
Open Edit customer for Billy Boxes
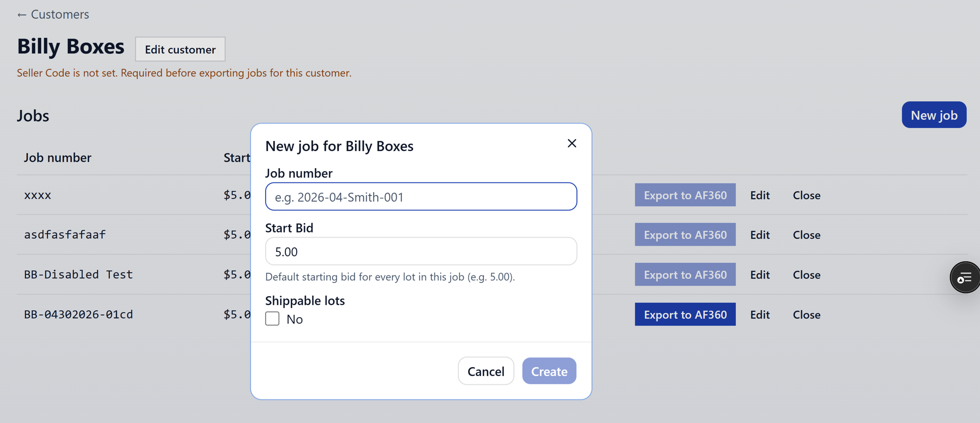tap(180, 49)
